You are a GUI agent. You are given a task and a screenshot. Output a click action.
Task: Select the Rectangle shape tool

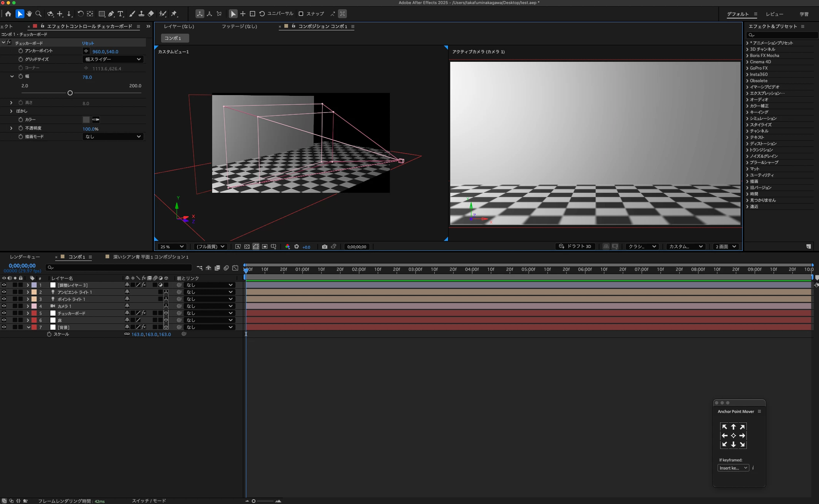click(x=101, y=14)
